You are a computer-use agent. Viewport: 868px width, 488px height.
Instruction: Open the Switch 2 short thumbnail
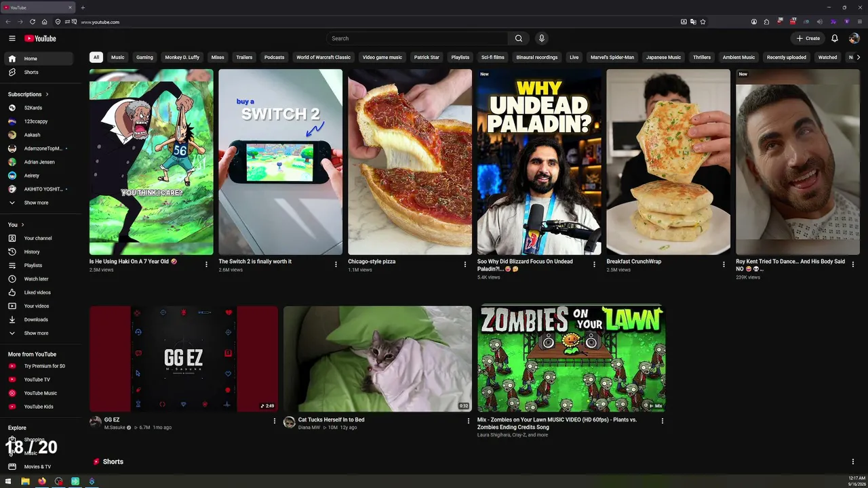(x=281, y=162)
